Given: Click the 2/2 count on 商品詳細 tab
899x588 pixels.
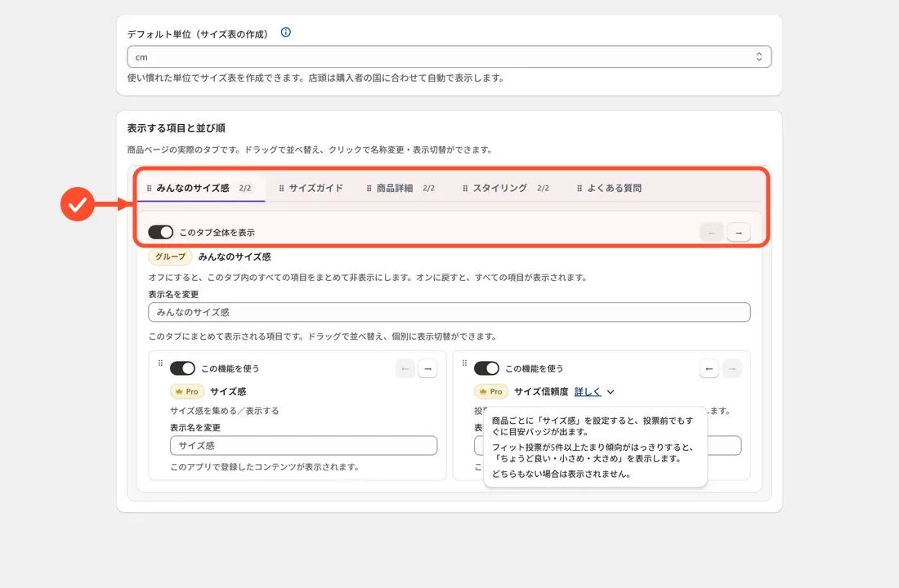Looking at the screenshot, I should [429, 188].
